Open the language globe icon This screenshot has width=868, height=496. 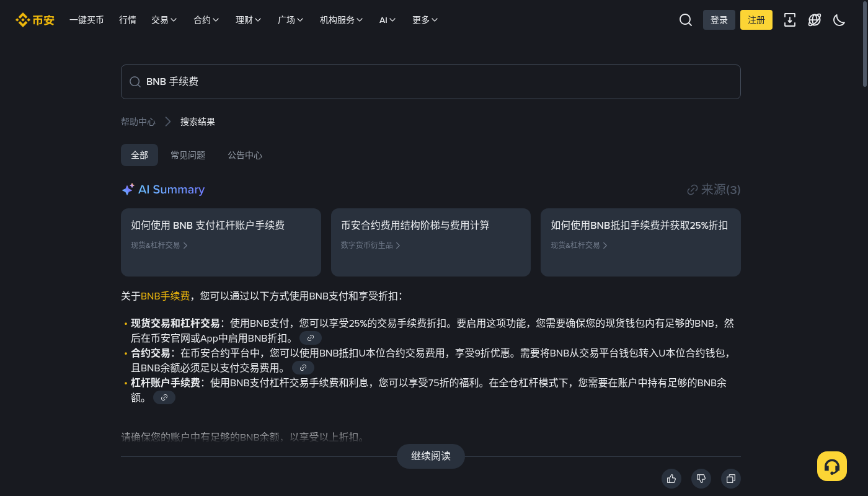click(815, 20)
